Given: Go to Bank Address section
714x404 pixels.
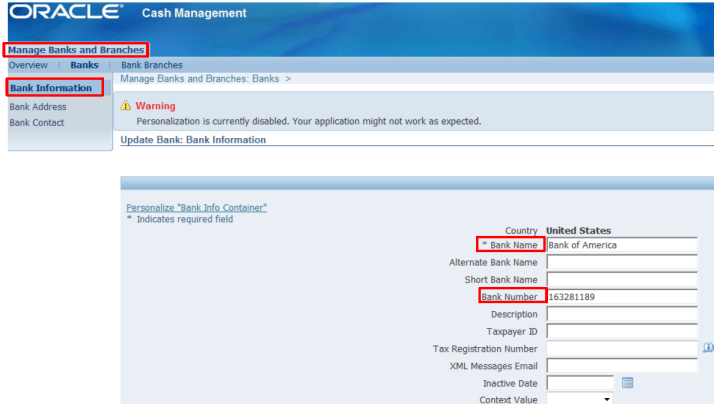Looking at the screenshot, I should [38, 107].
